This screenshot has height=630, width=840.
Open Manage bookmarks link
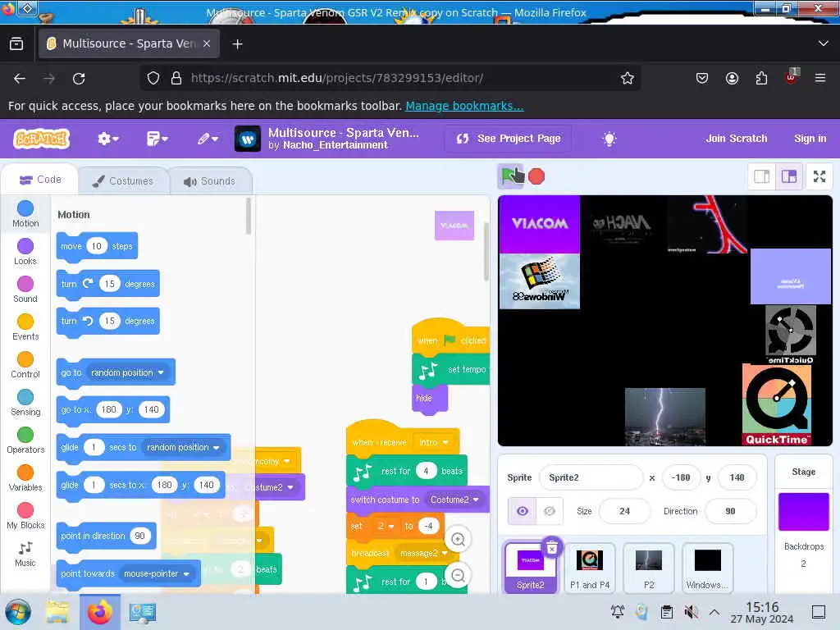[464, 106]
